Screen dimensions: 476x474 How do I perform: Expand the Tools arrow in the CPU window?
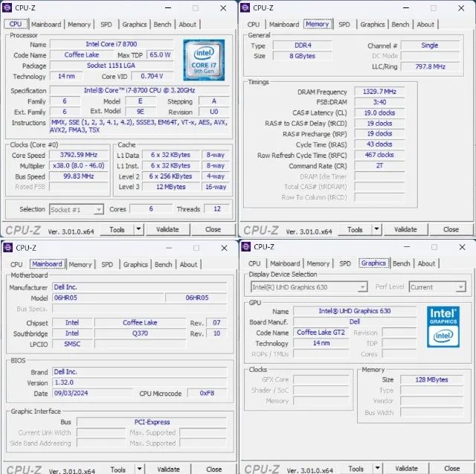tap(139, 229)
